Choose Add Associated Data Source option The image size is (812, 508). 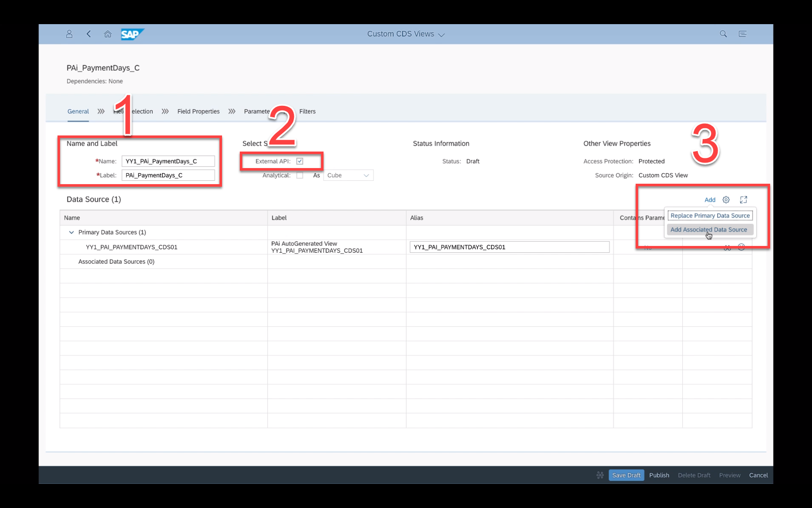709,230
